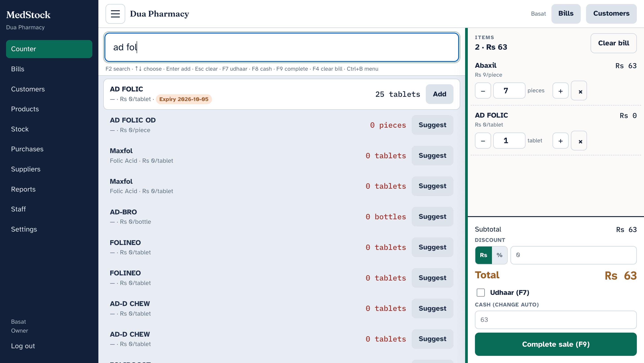Suggest AD-BRO bottles
Screen dimensions: 644x363
click(x=432, y=217)
